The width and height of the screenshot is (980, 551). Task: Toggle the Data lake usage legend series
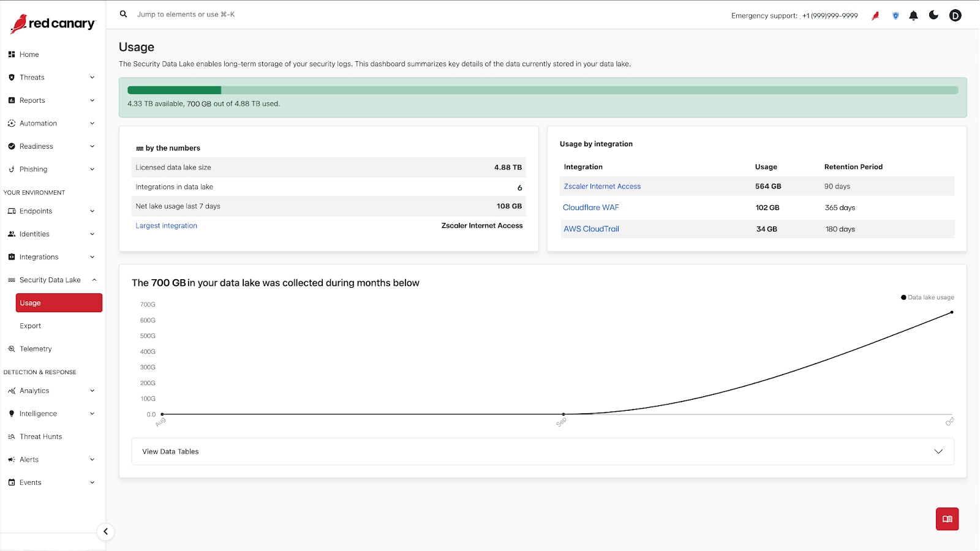pos(927,298)
